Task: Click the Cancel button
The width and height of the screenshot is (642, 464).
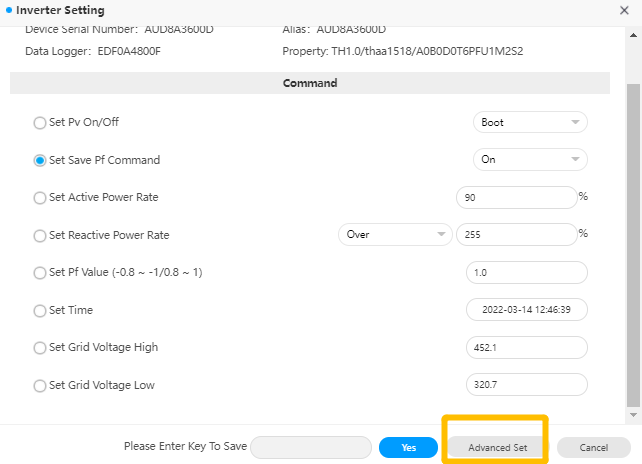Action: click(594, 447)
